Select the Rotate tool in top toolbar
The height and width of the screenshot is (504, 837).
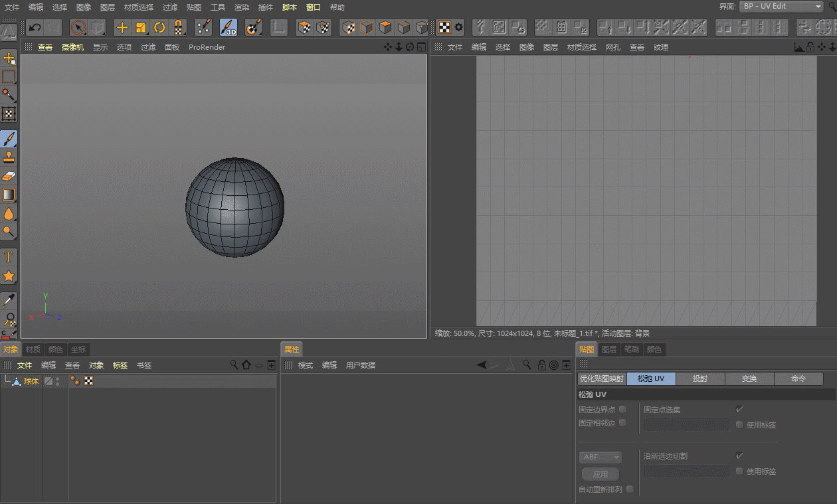159,27
